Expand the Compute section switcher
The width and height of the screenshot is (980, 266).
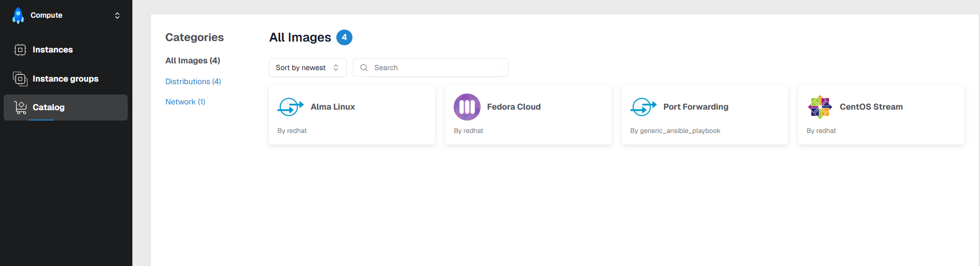(117, 16)
